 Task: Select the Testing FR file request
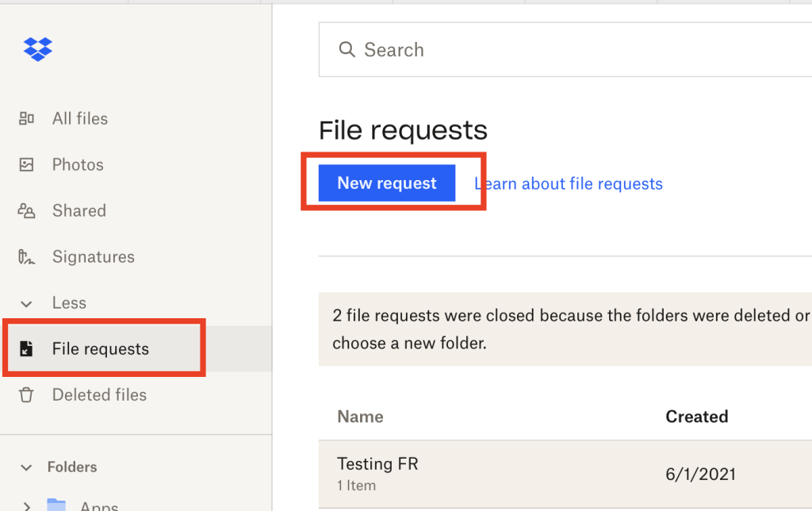coord(377,463)
